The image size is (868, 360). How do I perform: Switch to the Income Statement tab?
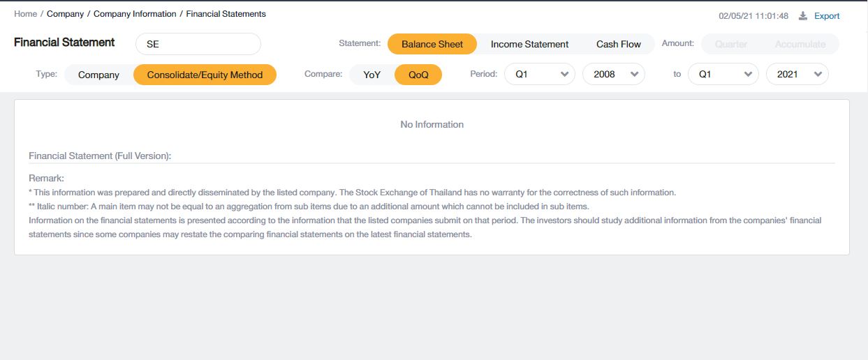point(529,44)
